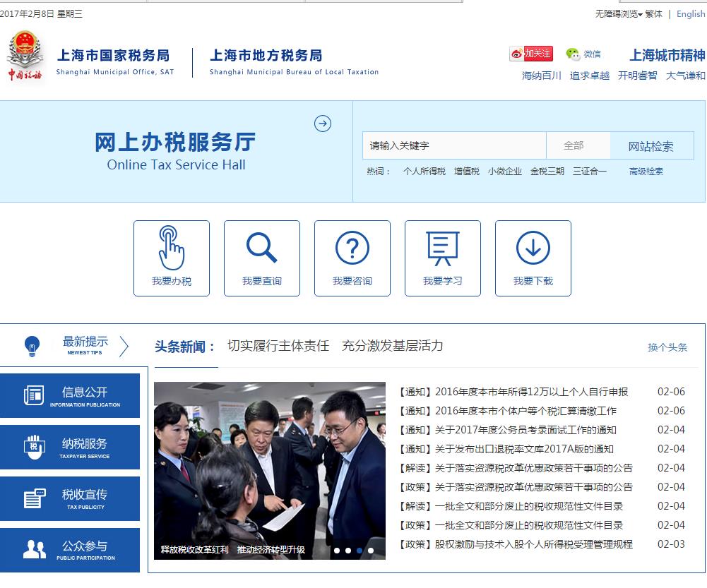Open 【政策】关于落实资源税改革优惠政策若干事项的公告
Image resolution: width=707 pixels, height=588 pixels.
coord(515,487)
